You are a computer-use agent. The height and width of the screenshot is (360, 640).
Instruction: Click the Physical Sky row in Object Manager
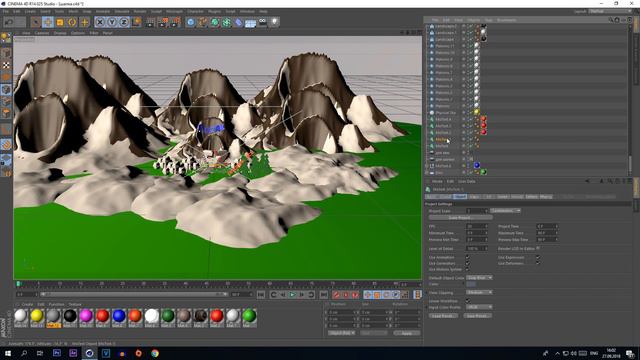527,112
